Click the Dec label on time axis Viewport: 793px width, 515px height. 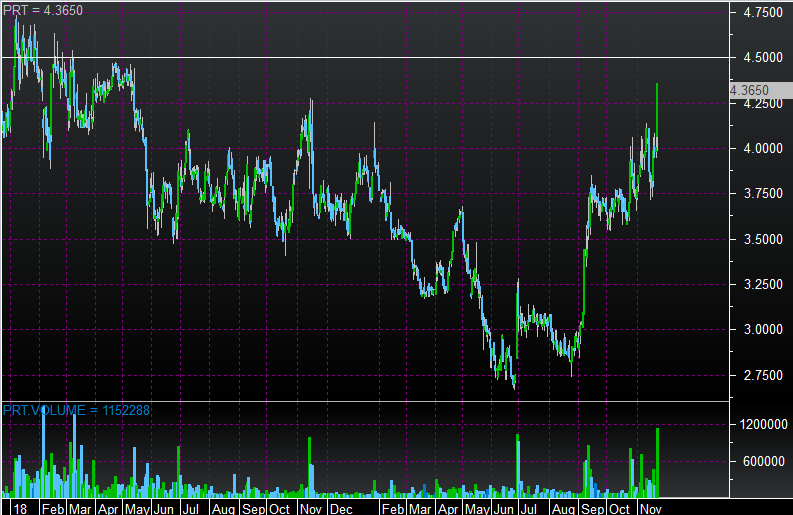tap(341, 508)
